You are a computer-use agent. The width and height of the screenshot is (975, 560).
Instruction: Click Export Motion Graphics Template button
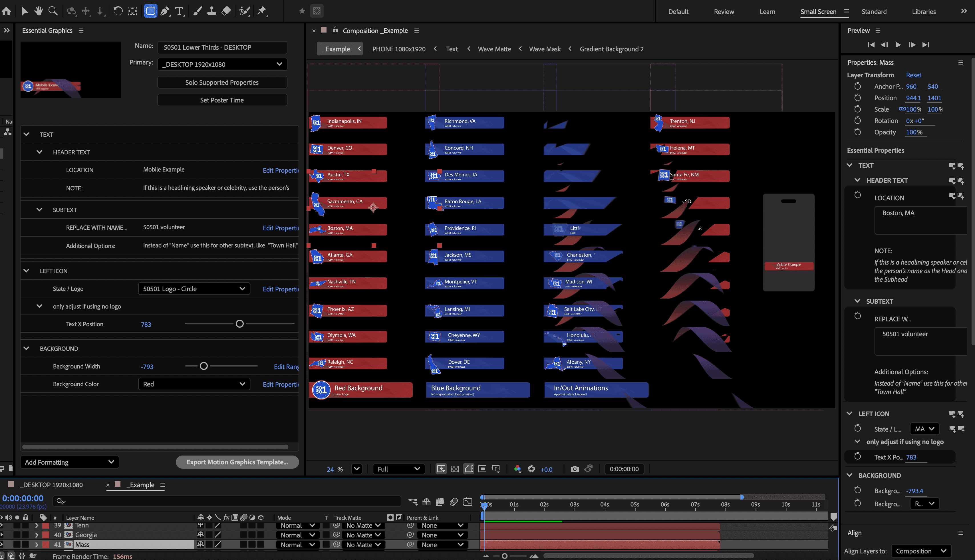pos(237,462)
